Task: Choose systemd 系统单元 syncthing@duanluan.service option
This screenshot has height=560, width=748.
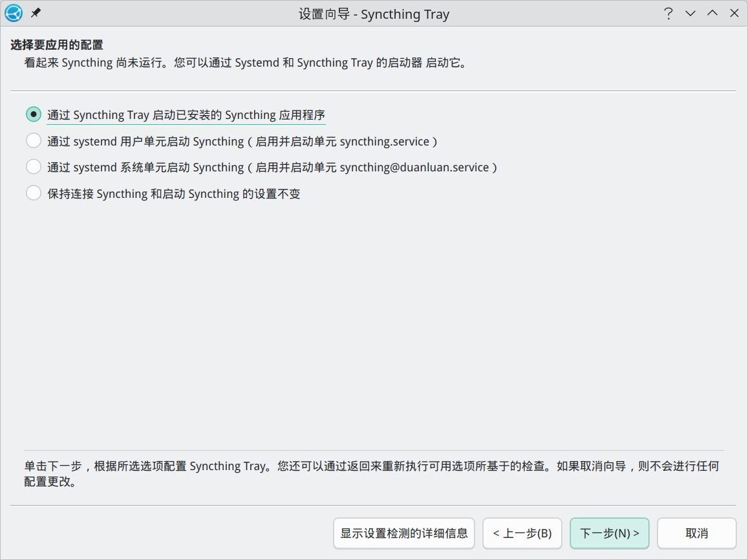Action: point(261,167)
